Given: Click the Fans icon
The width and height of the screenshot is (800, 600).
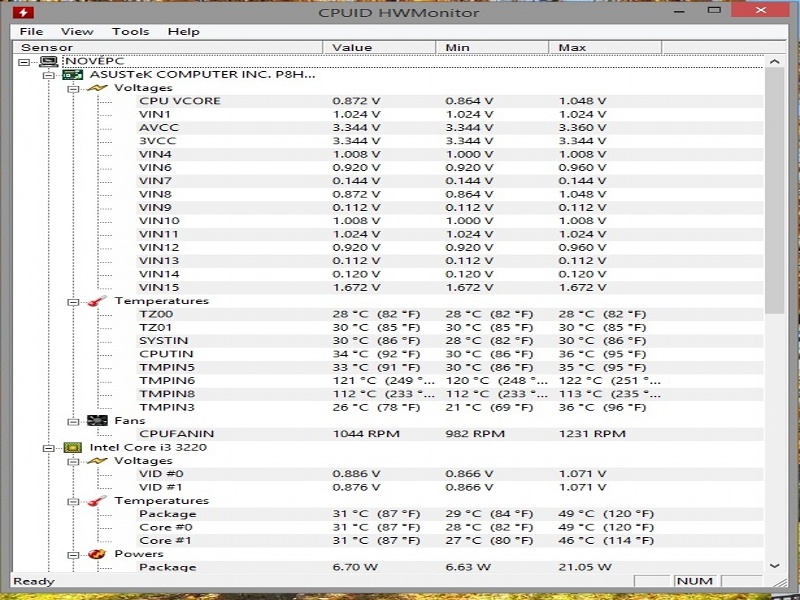Looking at the screenshot, I should pyautogui.click(x=97, y=421).
